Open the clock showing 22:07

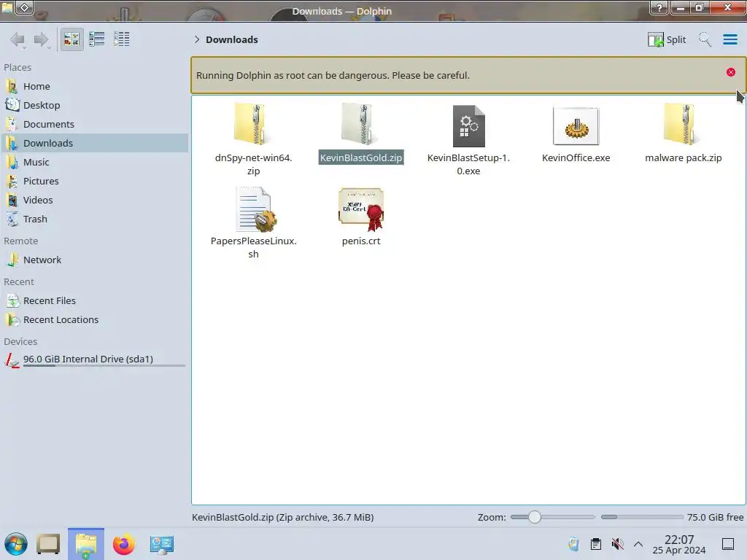coord(679,544)
